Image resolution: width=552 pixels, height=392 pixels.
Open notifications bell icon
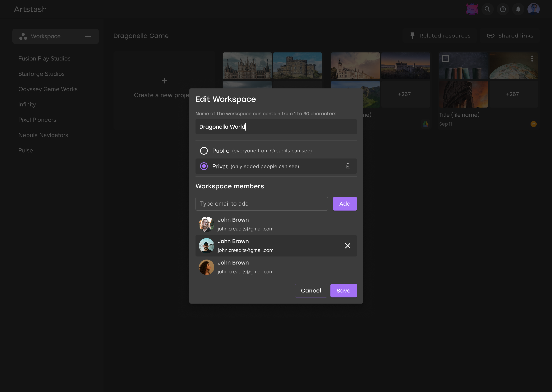point(518,9)
